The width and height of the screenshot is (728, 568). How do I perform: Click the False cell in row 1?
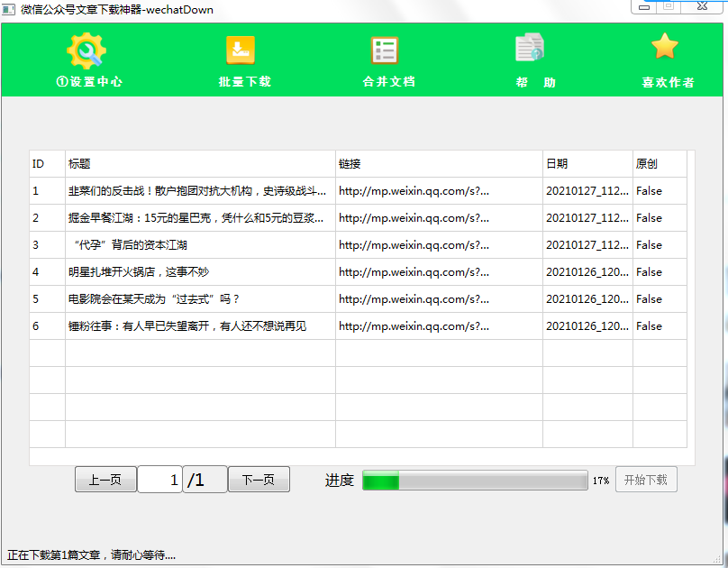click(660, 191)
